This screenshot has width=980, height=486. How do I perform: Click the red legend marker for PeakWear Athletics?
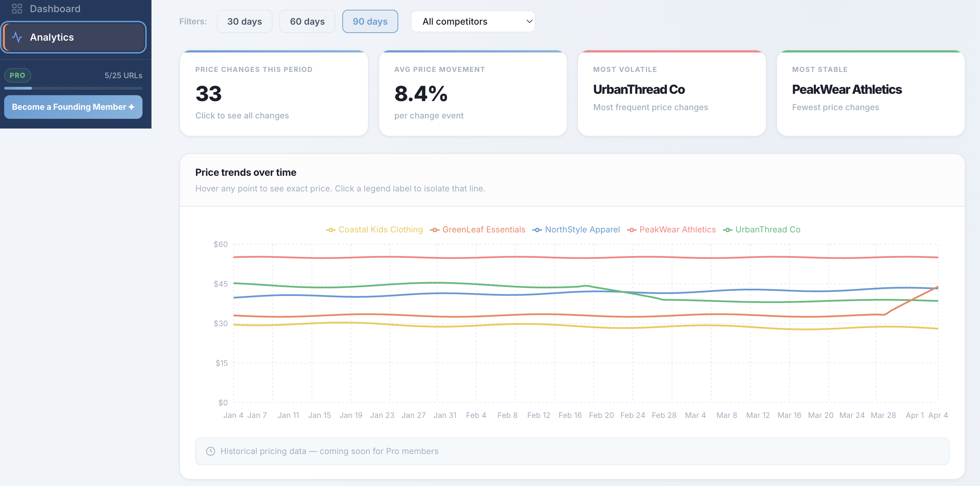tap(632, 230)
